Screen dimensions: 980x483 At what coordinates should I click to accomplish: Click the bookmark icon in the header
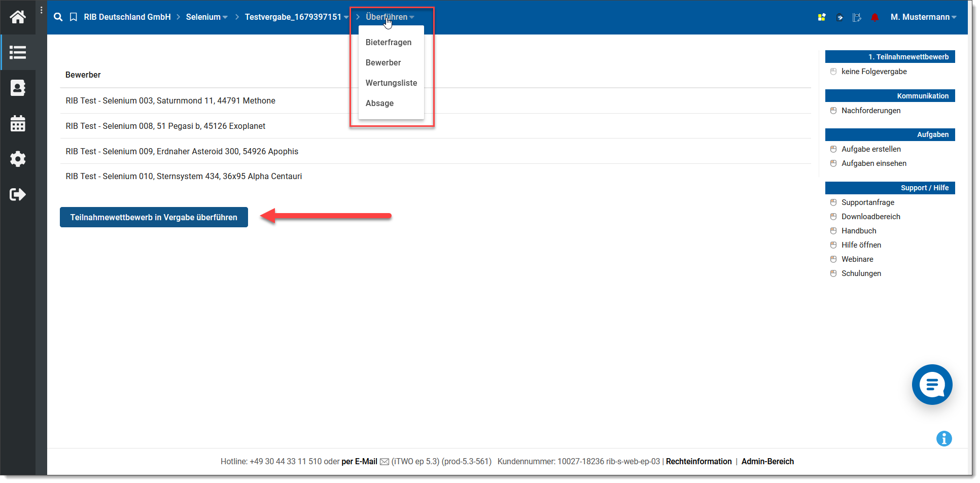tap(74, 17)
